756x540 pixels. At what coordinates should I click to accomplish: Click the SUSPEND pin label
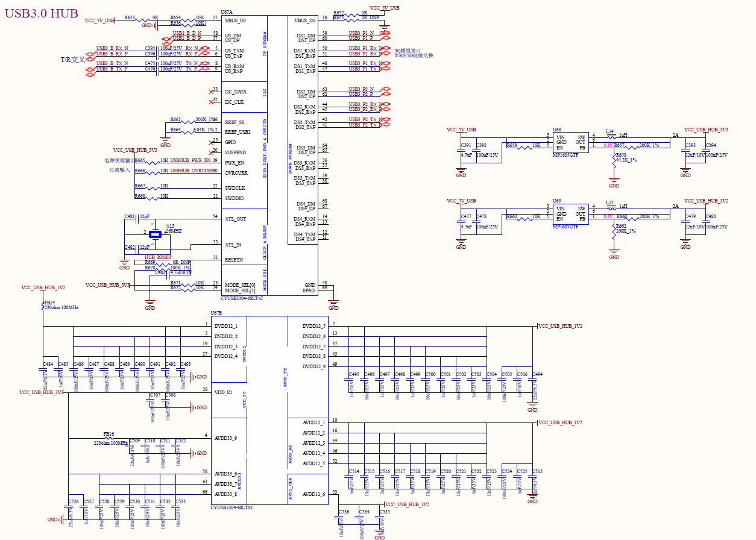[x=235, y=152]
